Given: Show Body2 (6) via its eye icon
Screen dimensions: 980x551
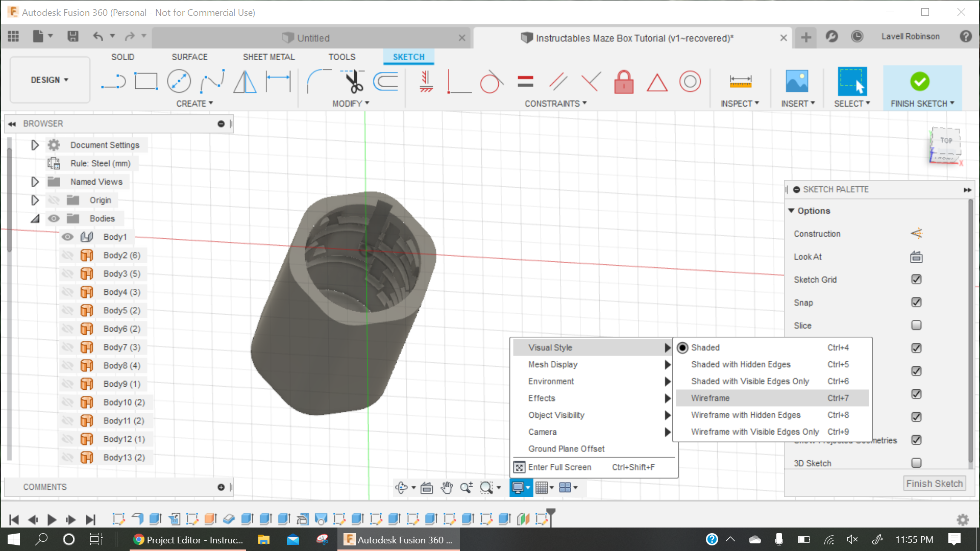Looking at the screenshot, I should [67, 255].
